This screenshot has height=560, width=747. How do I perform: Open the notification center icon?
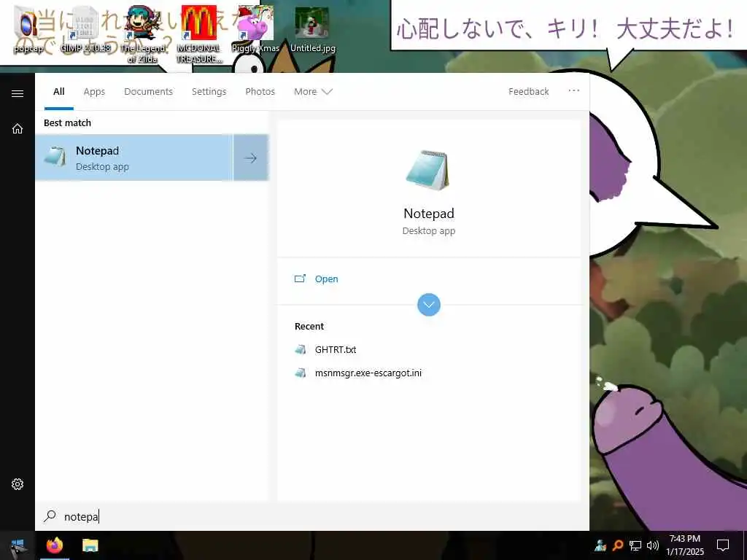click(723, 545)
